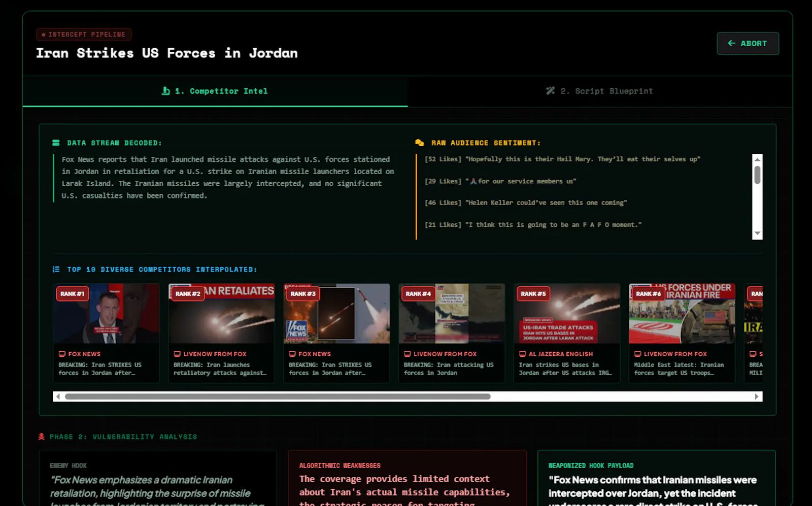Click the competitors scrollbar right arrow
Screen dimensions: 812x506
757,397
